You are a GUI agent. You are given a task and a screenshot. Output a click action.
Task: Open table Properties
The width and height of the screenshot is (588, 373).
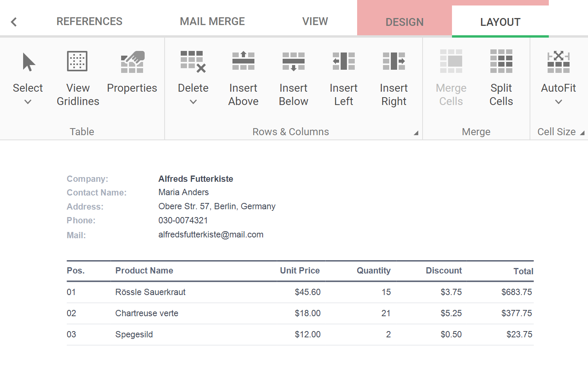point(132,62)
